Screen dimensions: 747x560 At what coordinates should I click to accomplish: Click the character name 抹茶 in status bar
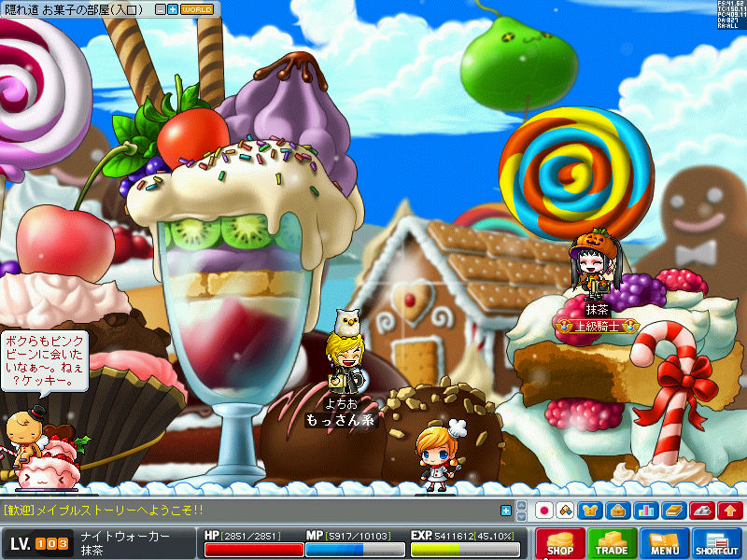click(x=92, y=551)
